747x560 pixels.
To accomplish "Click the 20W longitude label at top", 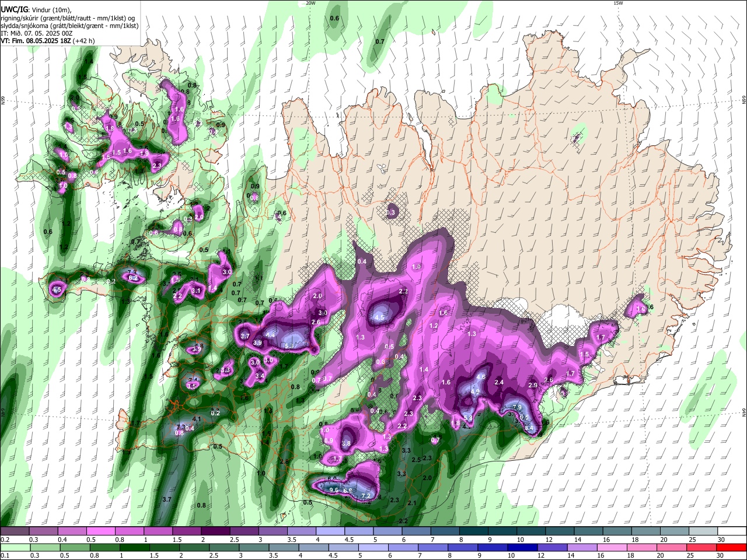I will click(310, 3).
